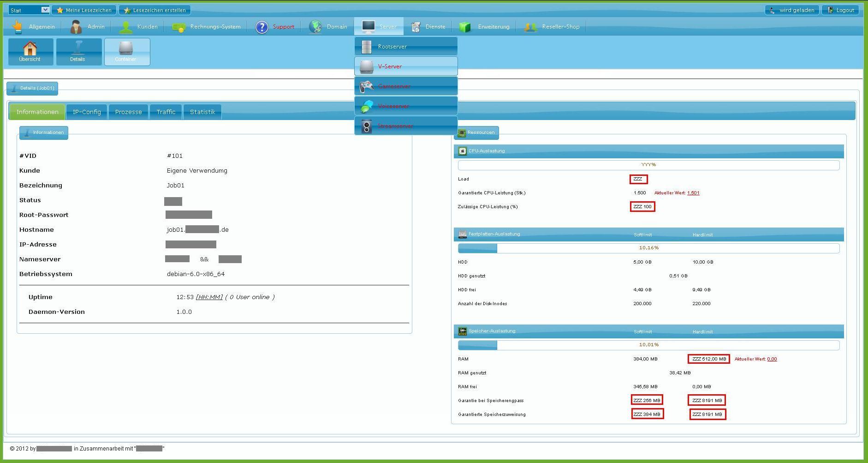Image resolution: width=868 pixels, height=463 pixels.
Task: Click the Rechnungs-System icon
Action: 179,27
